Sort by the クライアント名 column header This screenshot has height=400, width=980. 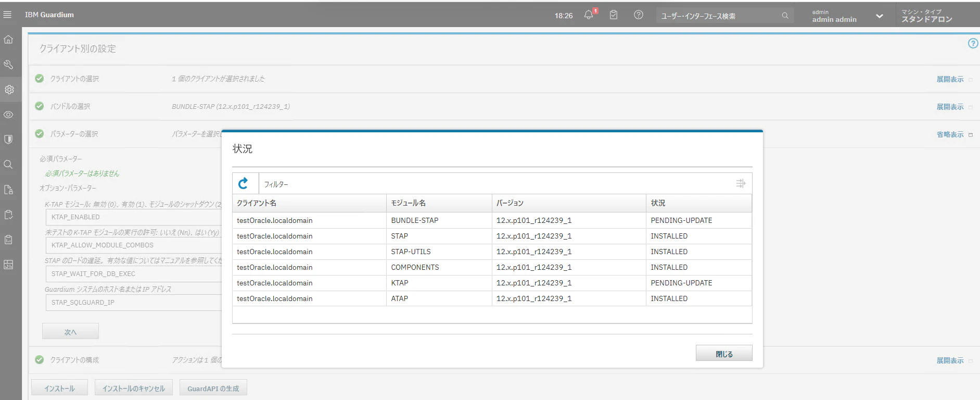pyautogui.click(x=309, y=203)
